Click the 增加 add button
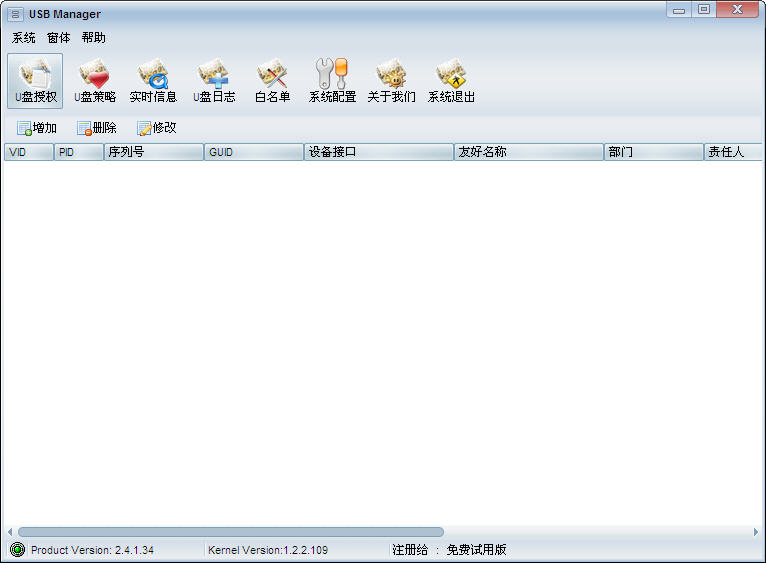 37,128
